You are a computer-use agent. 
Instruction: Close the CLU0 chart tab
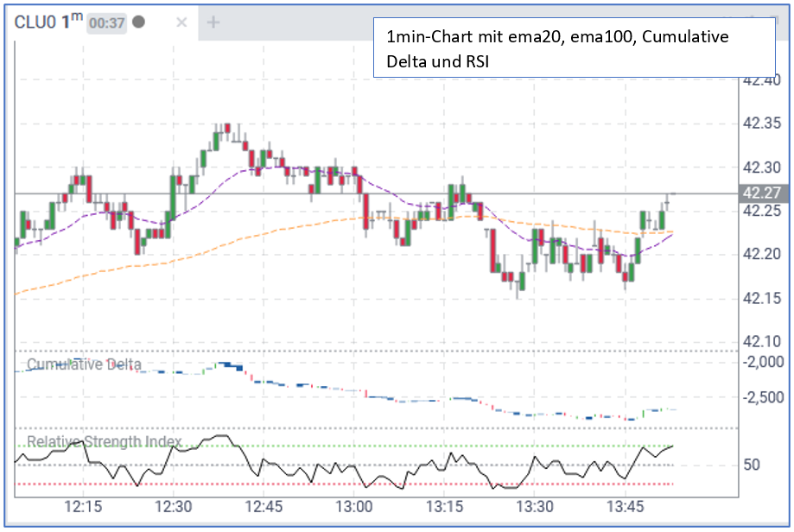[181, 22]
